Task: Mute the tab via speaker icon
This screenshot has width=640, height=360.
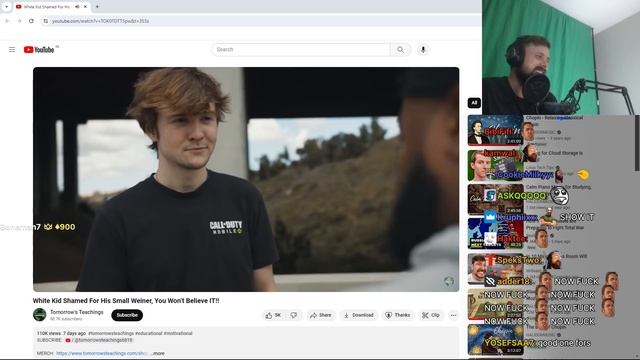Action: (77, 7)
